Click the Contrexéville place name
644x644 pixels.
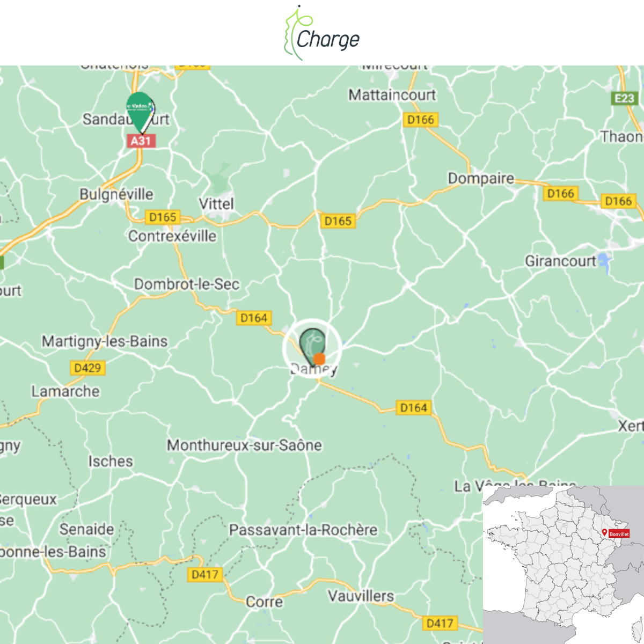pos(172,236)
